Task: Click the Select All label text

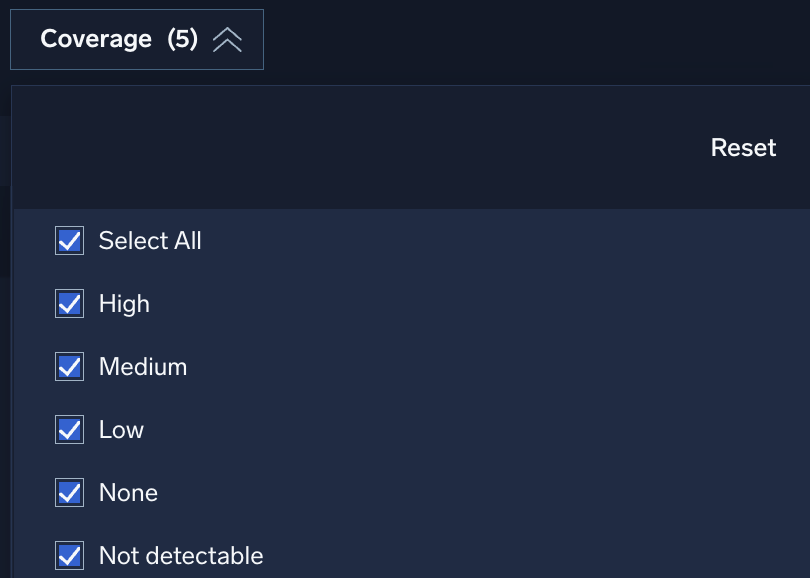Action: click(x=150, y=241)
